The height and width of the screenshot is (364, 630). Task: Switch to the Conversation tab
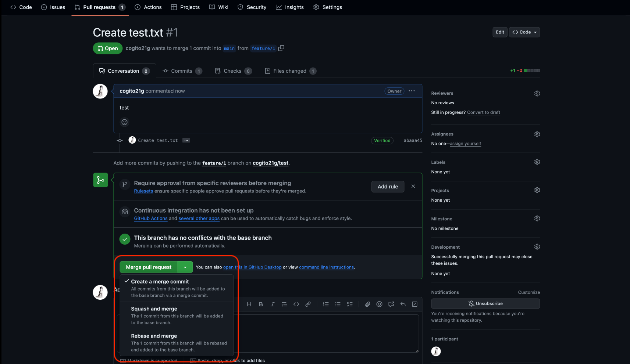124,71
